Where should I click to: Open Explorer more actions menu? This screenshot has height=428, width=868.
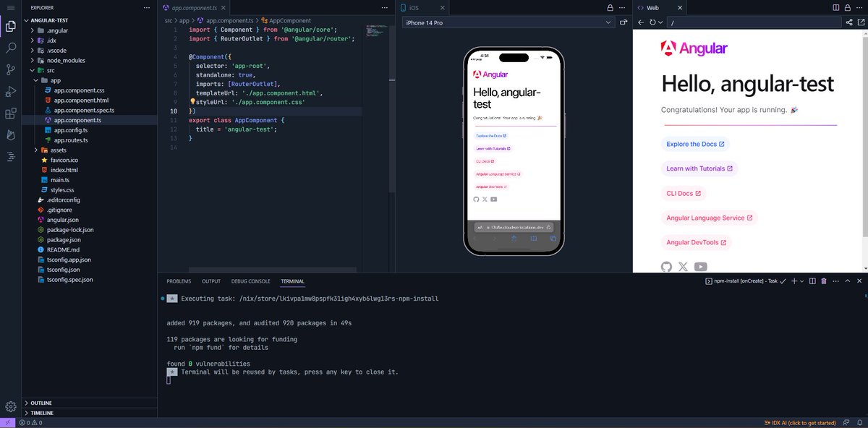pyautogui.click(x=145, y=7)
